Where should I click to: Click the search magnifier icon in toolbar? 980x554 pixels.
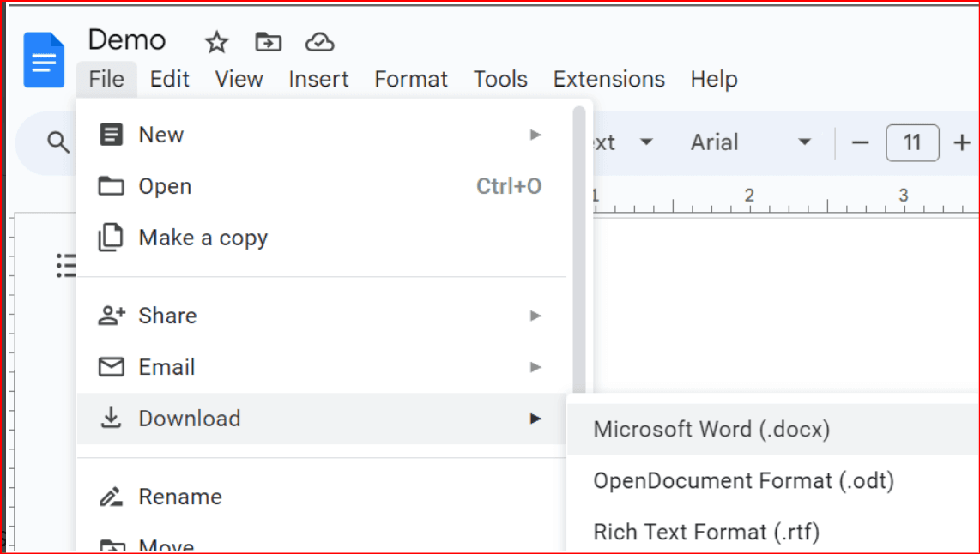point(57,142)
